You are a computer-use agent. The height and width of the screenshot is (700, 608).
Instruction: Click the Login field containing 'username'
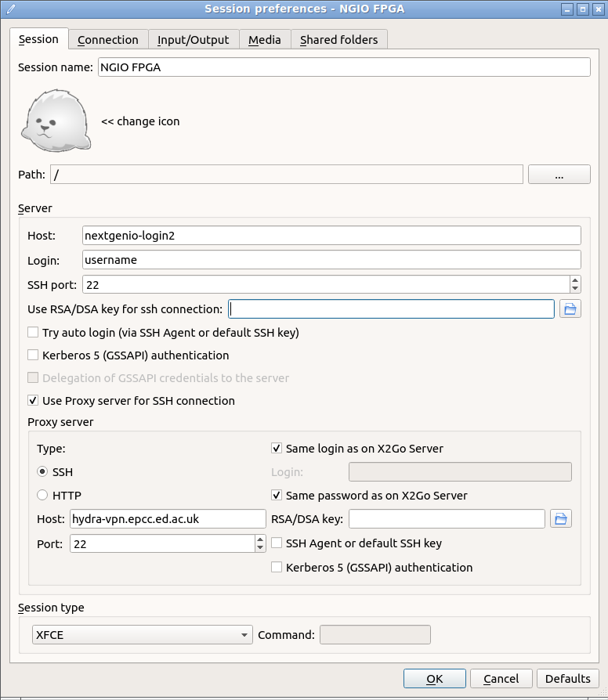pos(331,260)
